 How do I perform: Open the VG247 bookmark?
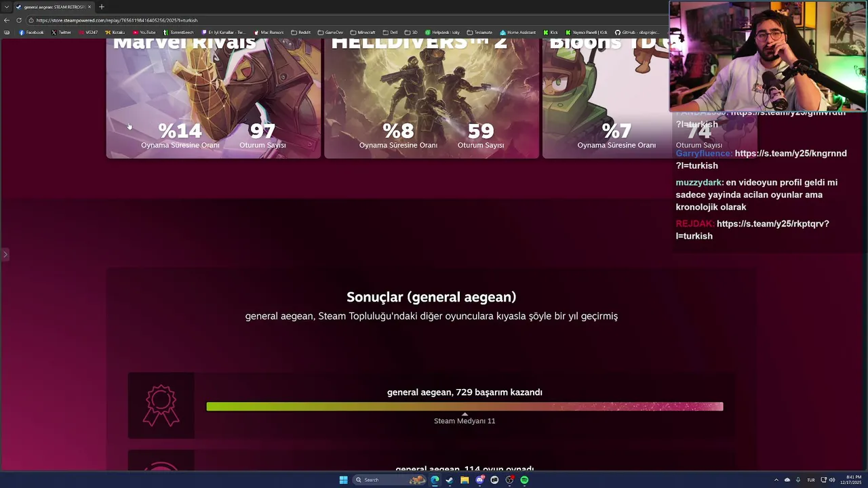(x=88, y=33)
